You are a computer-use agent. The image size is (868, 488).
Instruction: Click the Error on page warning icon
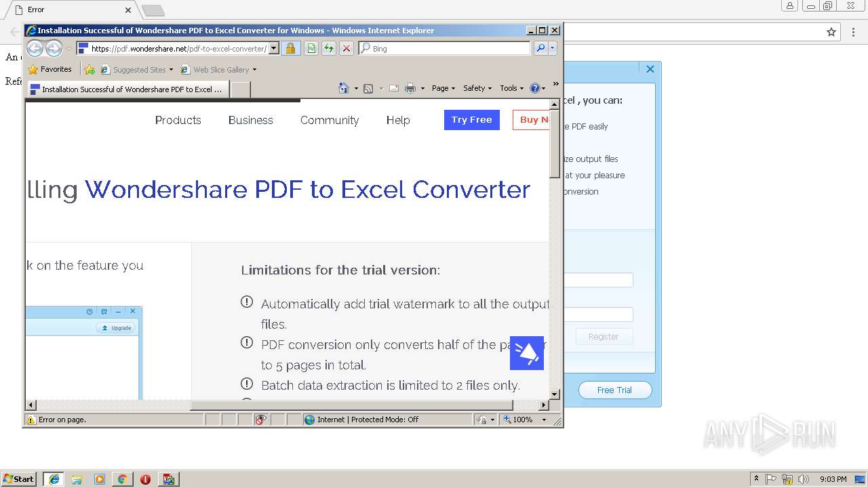click(x=31, y=420)
